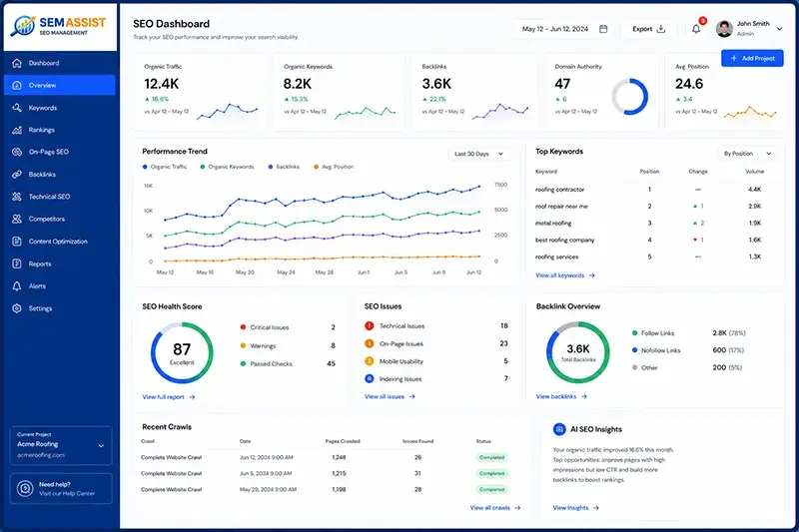
Task: Expand the Current Project Acme Roofing selector
Action: click(61, 445)
